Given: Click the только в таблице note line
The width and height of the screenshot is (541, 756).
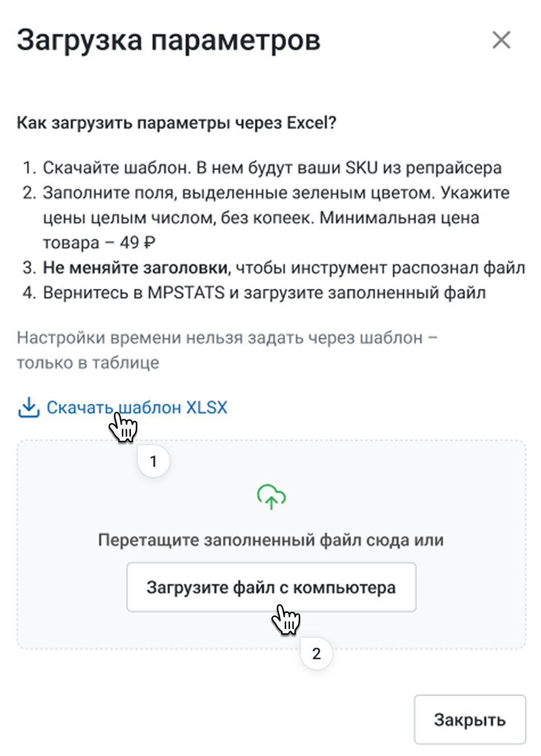Looking at the screenshot, I should tap(88, 363).
